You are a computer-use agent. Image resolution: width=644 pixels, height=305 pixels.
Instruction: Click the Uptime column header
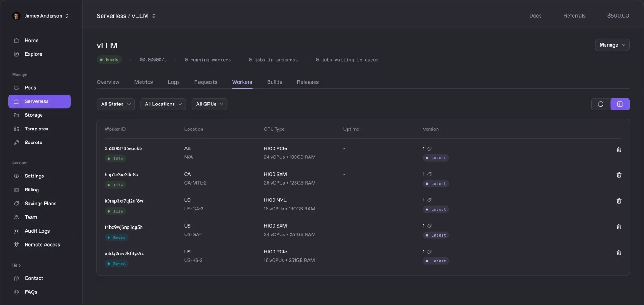pos(351,129)
